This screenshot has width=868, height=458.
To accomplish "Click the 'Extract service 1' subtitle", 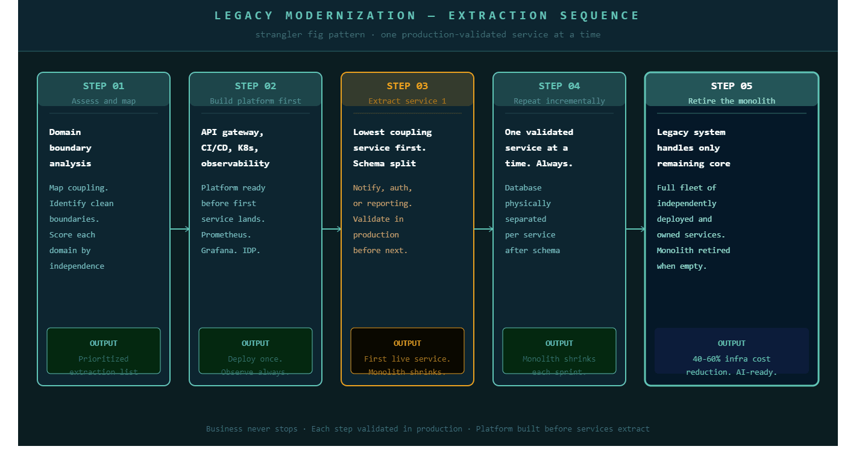I will 407,101.
